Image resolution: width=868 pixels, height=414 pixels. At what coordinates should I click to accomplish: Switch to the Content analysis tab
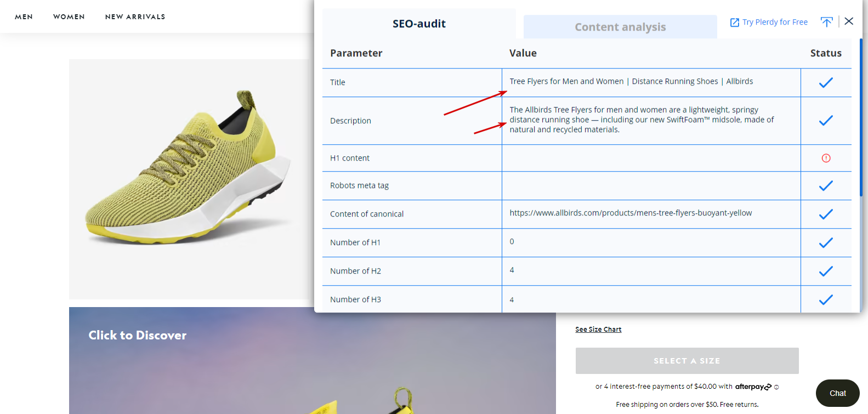coord(620,27)
